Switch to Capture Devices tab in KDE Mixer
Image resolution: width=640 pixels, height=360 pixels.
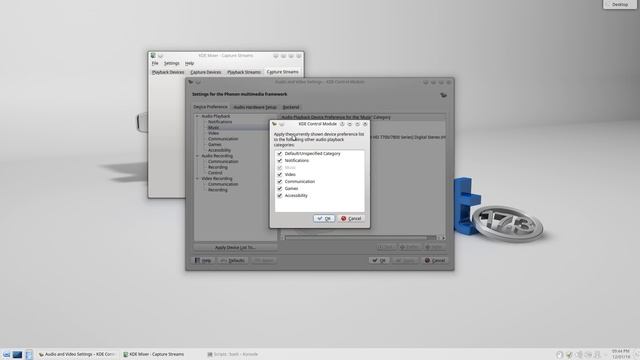206,72
